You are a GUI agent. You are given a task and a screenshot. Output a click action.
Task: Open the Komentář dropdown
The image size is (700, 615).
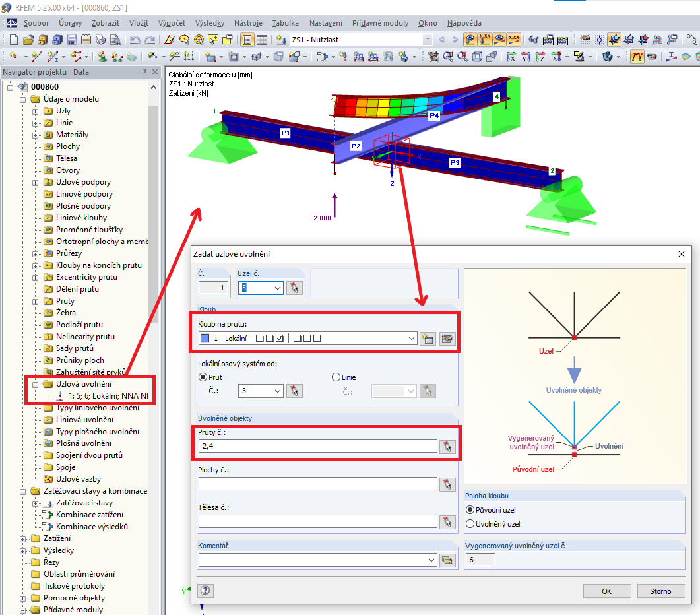(431, 560)
